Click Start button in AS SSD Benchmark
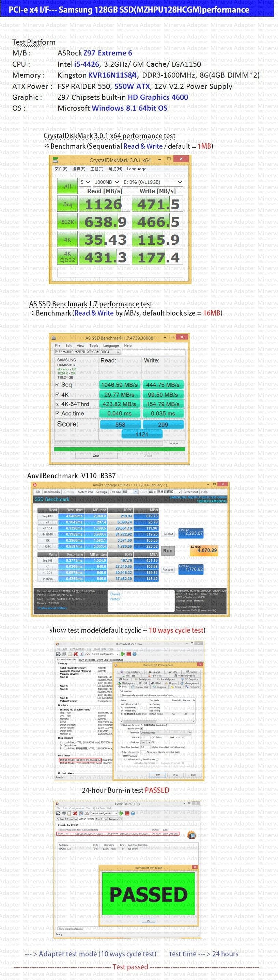 [96, 456]
